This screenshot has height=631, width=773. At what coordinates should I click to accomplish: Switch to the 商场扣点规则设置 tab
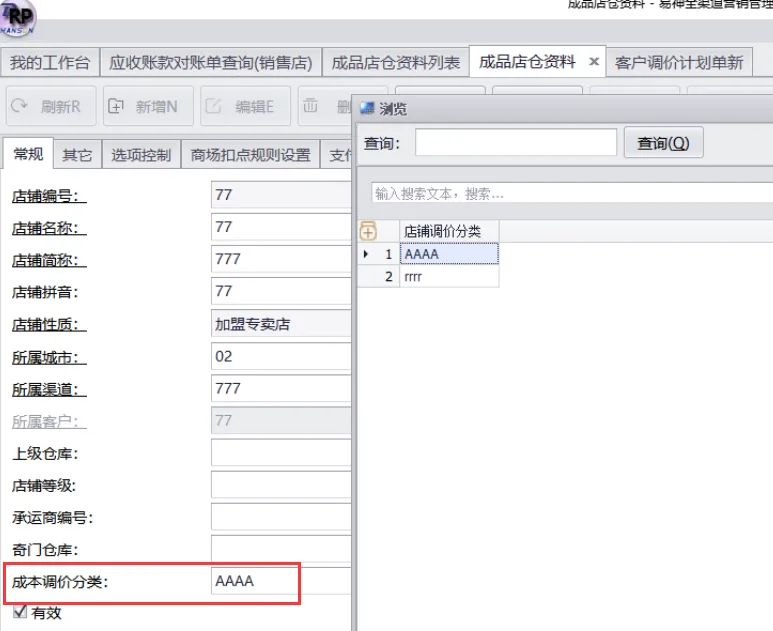tap(250, 155)
